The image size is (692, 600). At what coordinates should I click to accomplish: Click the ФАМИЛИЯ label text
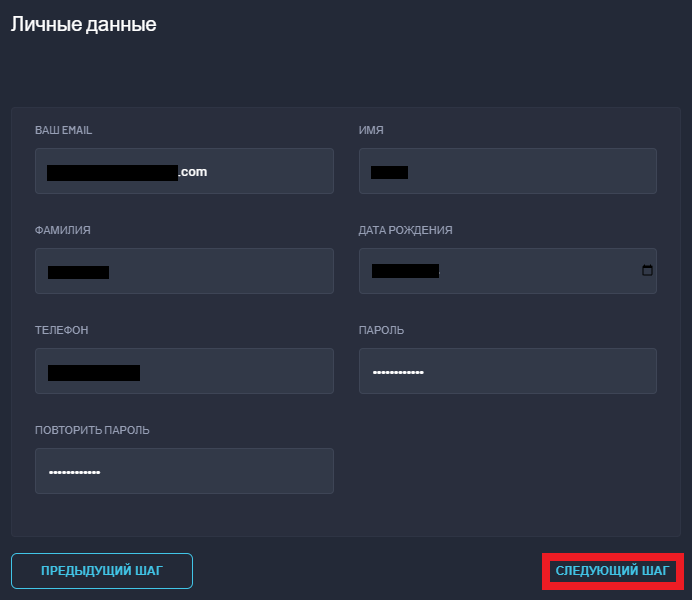point(63,230)
